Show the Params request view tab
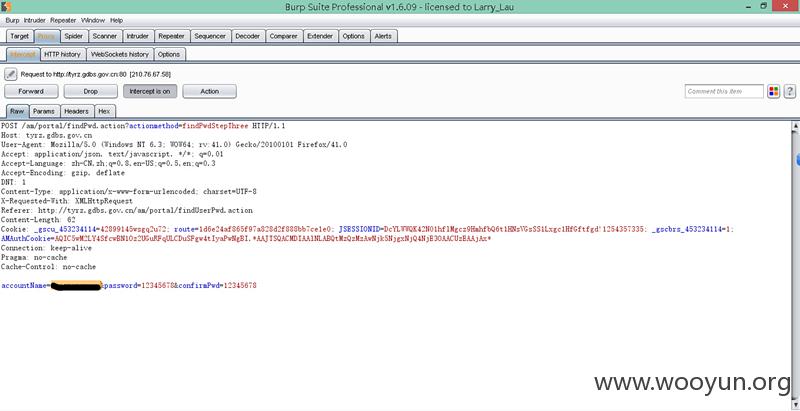Screen dimensions: 800x411 [x=44, y=111]
